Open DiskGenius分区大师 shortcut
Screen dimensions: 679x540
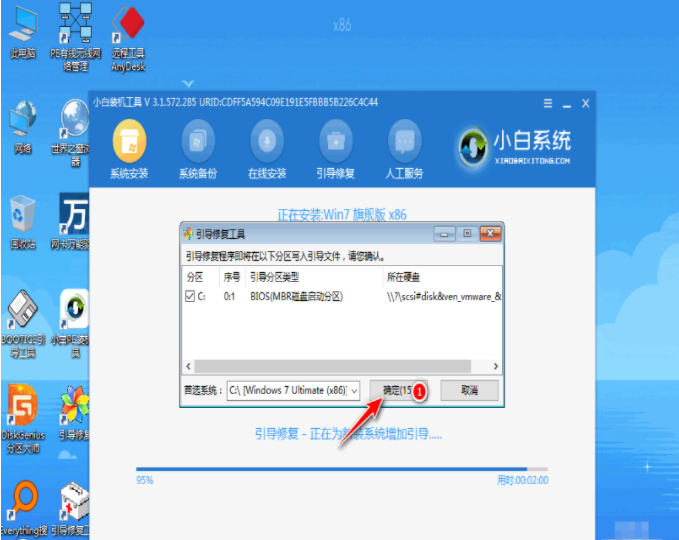[x=23, y=418]
